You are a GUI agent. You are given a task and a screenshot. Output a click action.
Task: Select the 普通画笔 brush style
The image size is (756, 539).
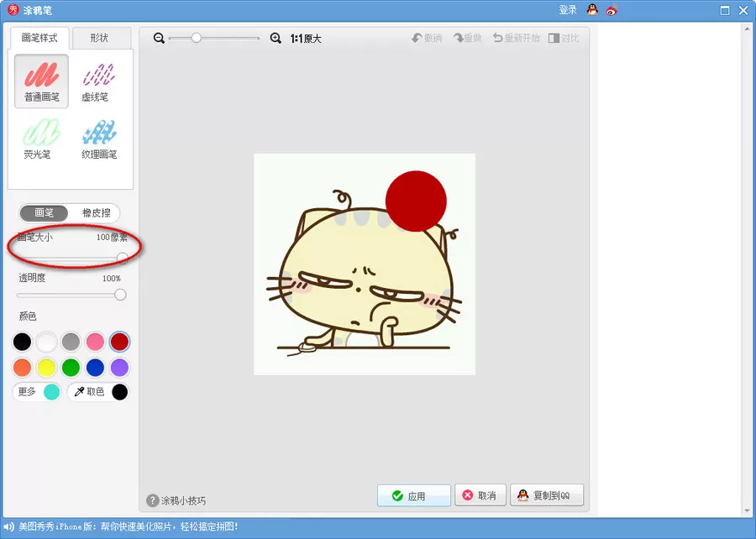41,81
